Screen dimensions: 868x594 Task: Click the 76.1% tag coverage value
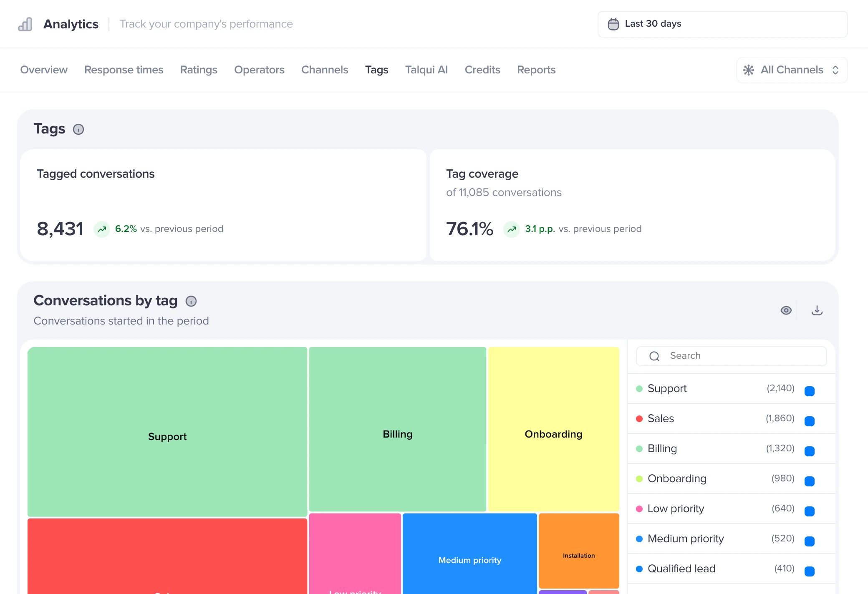coord(470,229)
